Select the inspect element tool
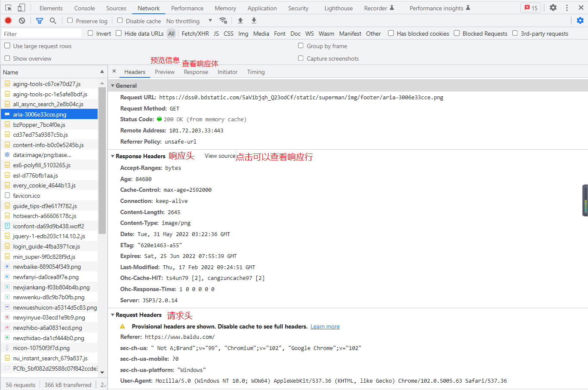 [8, 8]
